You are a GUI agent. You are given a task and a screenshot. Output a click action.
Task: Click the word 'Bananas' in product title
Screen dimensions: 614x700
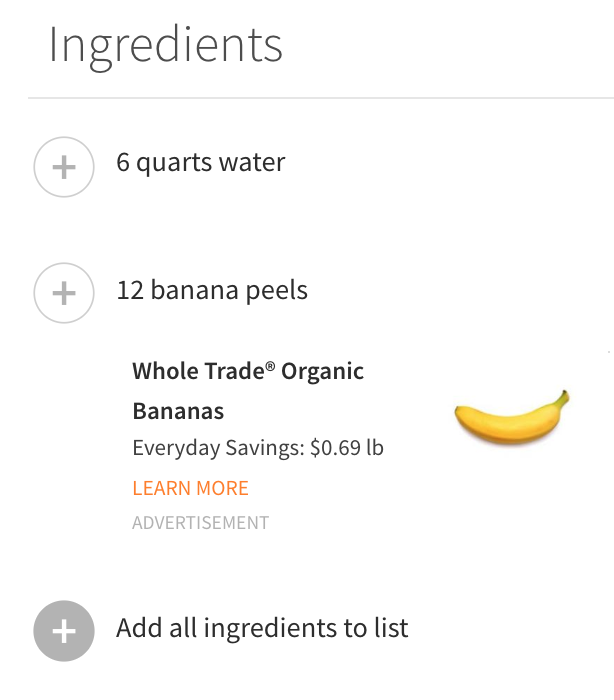[178, 411]
